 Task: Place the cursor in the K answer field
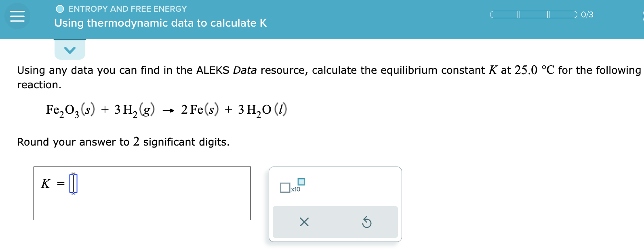[x=73, y=183]
